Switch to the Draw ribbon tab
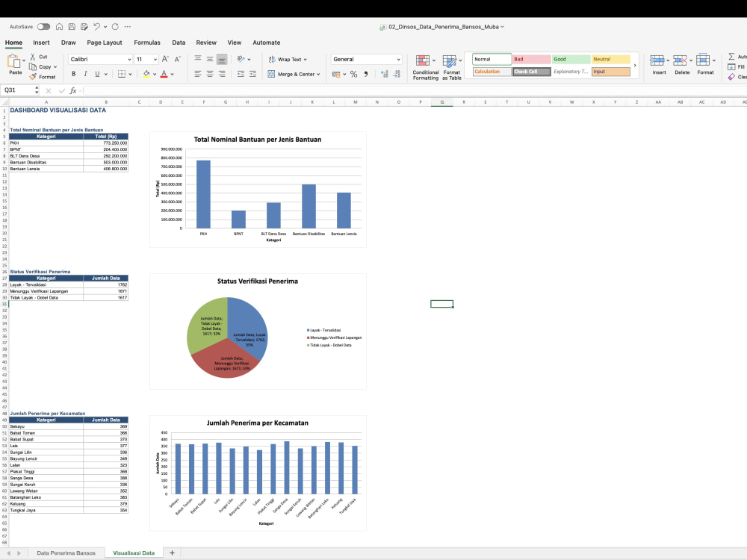The image size is (747, 560). (68, 43)
